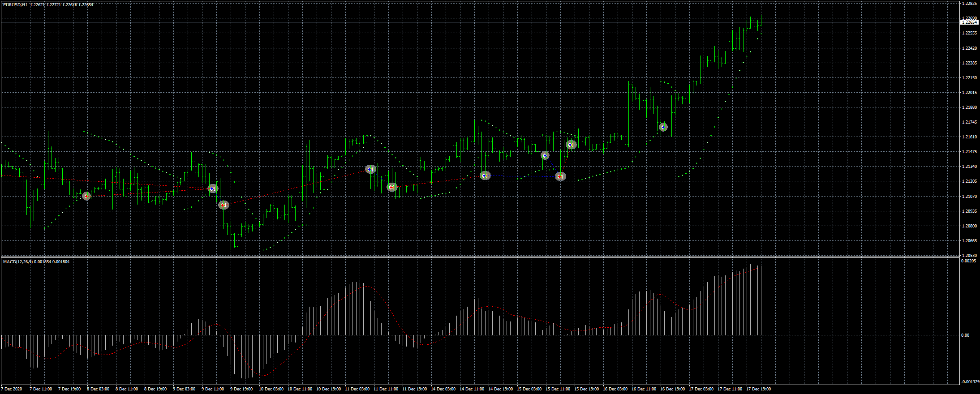The height and width of the screenshot is (394, 980).
Task: Click the 9 Dec 19:00 time axis label
Action: 241,389
